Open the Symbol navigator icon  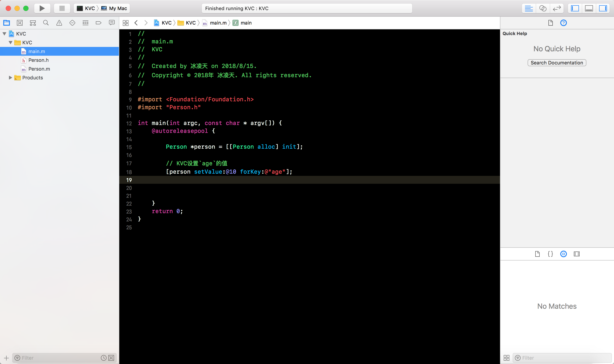tap(33, 23)
